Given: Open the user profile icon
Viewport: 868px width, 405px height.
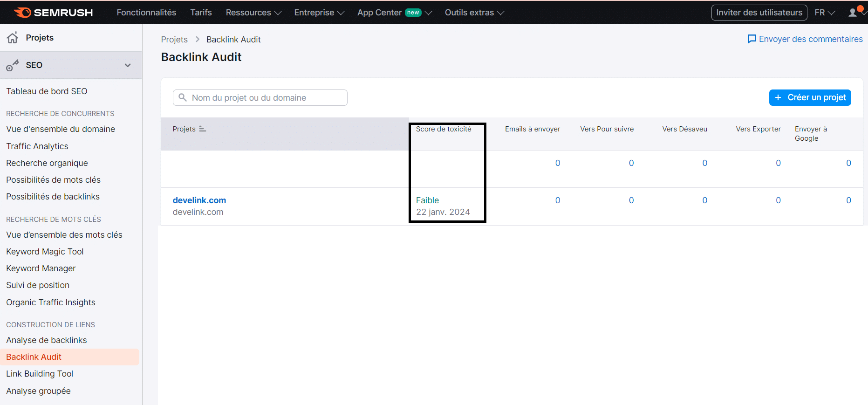Looking at the screenshot, I should (x=853, y=13).
